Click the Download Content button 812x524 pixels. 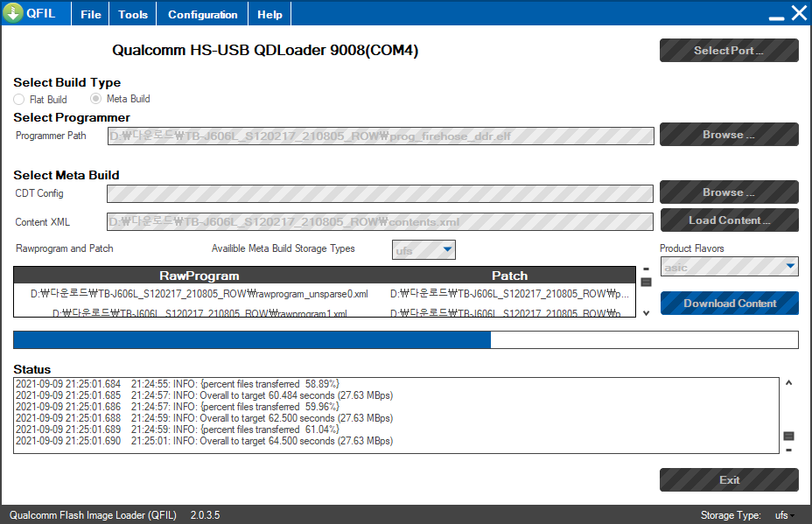729,304
